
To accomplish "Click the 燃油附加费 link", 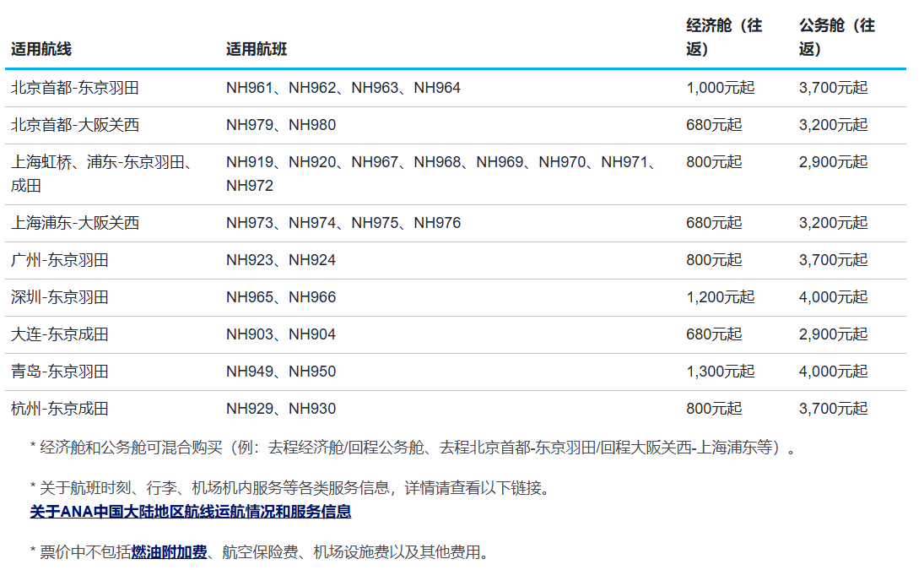I will point(169,553).
